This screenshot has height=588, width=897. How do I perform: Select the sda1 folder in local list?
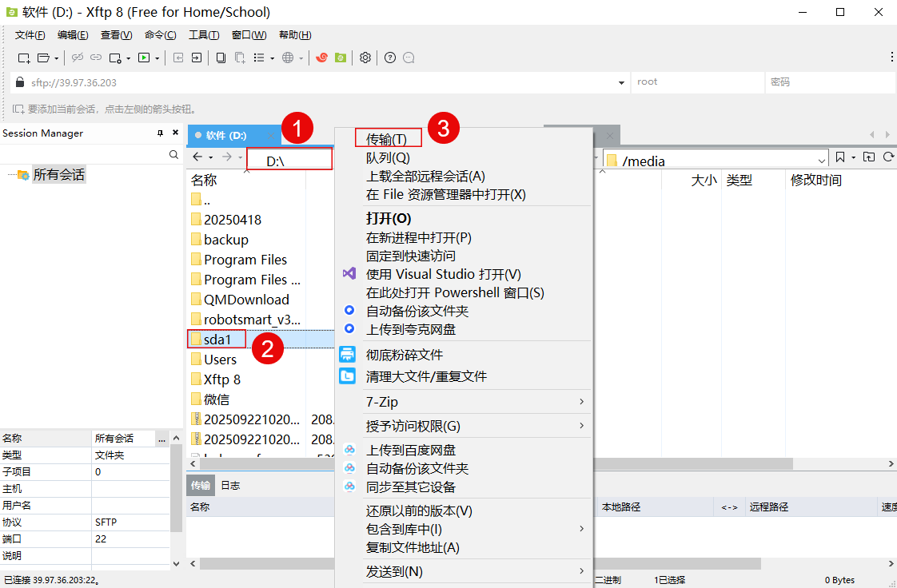pyautogui.click(x=217, y=340)
